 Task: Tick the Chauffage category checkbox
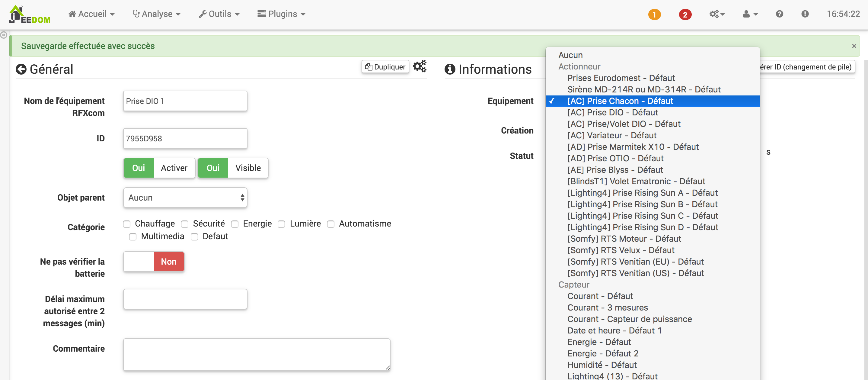click(x=127, y=224)
